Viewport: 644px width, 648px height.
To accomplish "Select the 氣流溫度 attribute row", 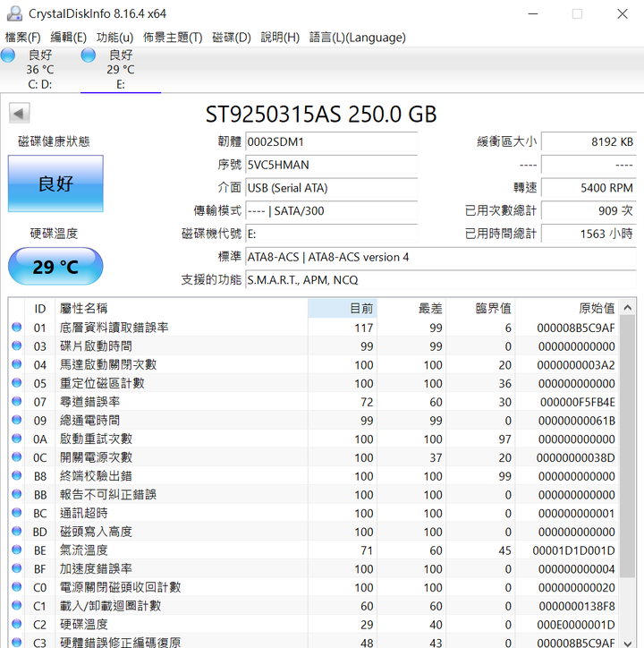I will click(314, 550).
